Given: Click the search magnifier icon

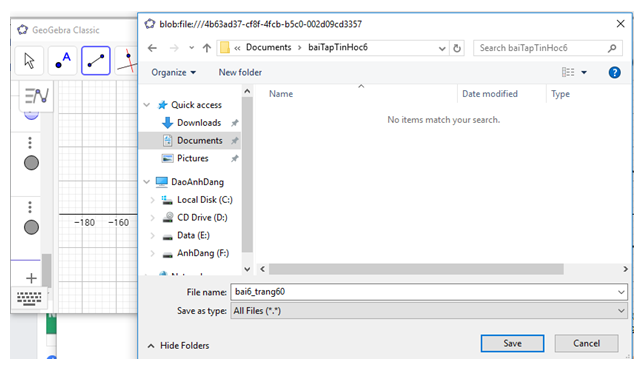Looking at the screenshot, I should point(612,48).
